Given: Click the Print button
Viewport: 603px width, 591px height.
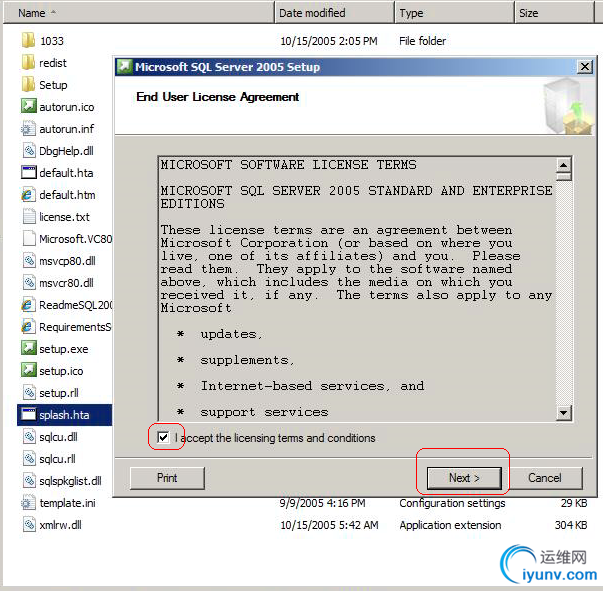Looking at the screenshot, I should click(x=167, y=478).
